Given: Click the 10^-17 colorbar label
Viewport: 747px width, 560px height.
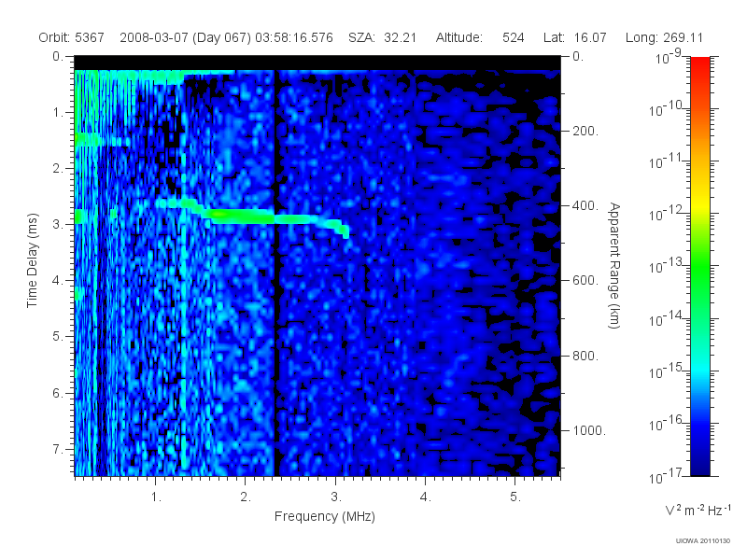Looking at the screenshot, I should click(x=666, y=475).
